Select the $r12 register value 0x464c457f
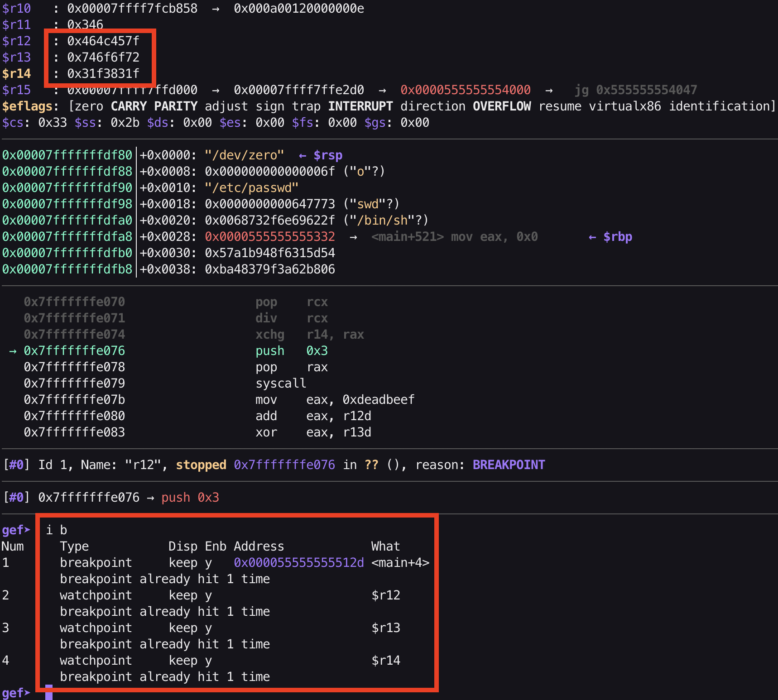This screenshot has width=778, height=700. tap(102, 41)
